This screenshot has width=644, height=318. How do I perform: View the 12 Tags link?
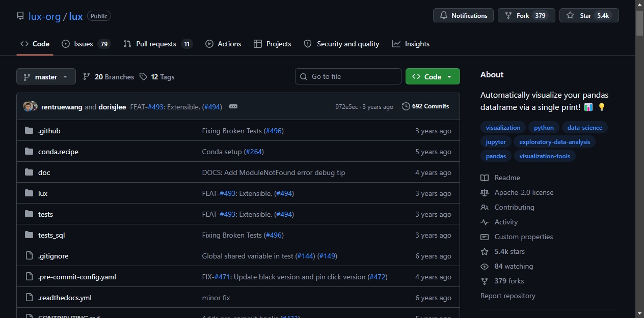point(157,77)
